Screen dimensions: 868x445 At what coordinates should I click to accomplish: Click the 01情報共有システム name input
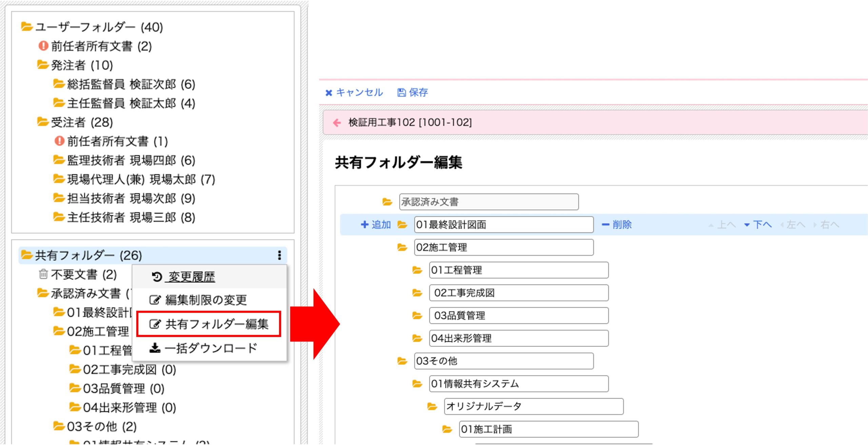coord(519,384)
